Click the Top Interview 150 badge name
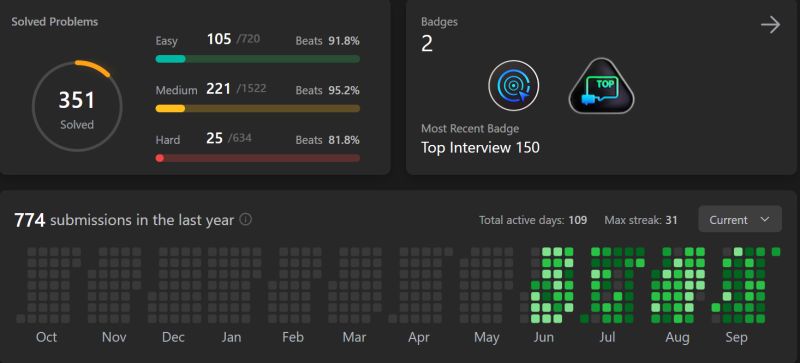 click(x=480, y=148)
